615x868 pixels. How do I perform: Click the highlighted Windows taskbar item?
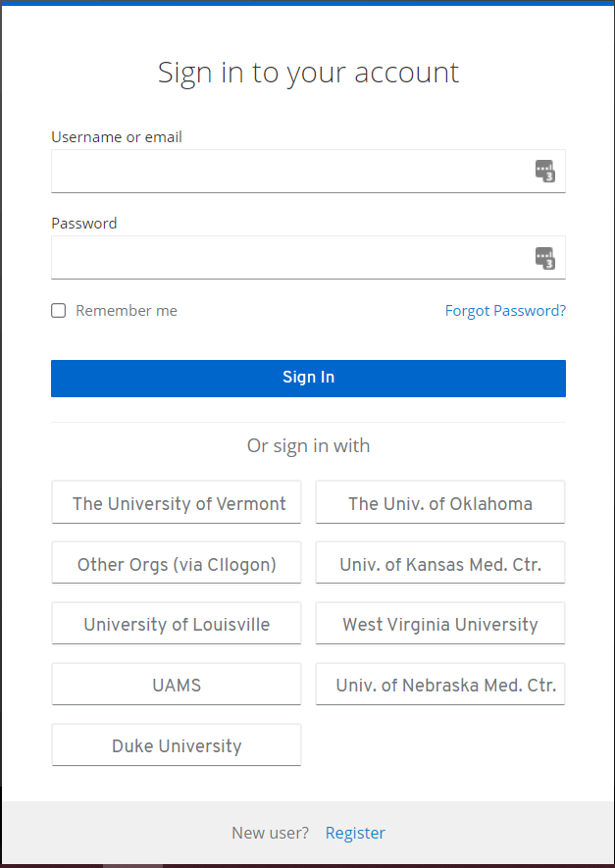point(132,863)
